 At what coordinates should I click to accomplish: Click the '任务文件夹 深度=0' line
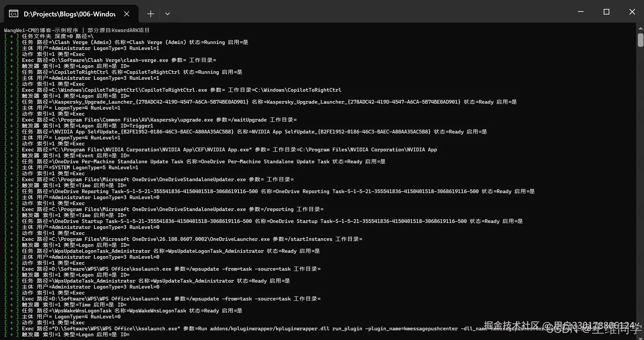tap(49, 36)
